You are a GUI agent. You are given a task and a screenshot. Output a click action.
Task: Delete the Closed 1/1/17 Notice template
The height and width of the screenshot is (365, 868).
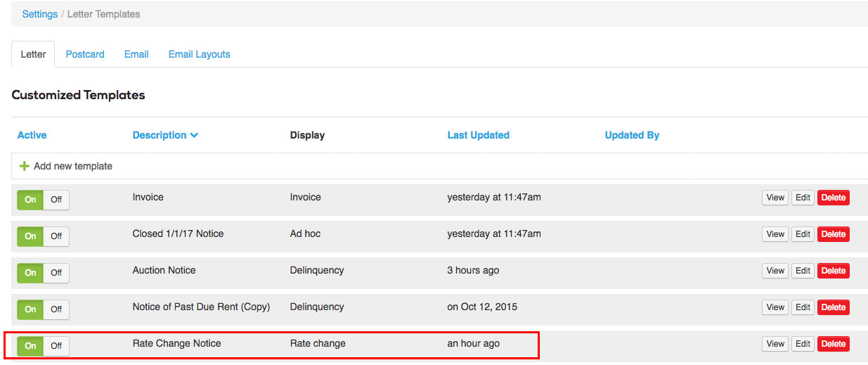pos(833,234)
